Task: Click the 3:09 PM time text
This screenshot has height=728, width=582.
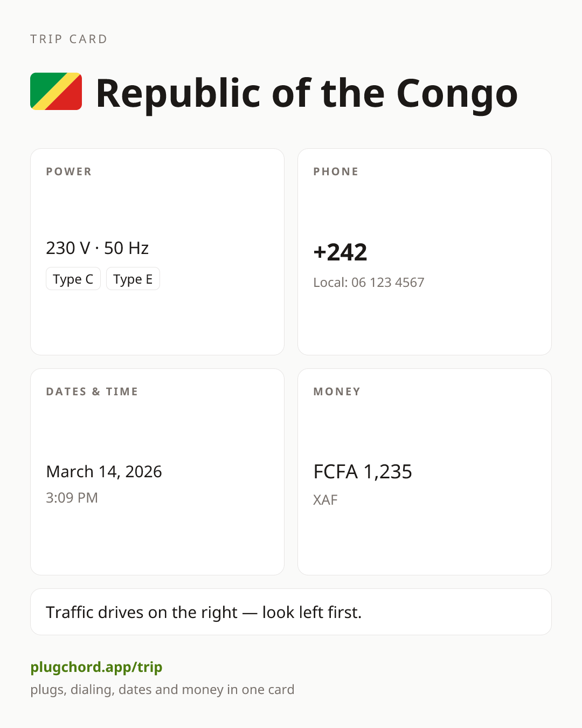Action: point(72,498)
